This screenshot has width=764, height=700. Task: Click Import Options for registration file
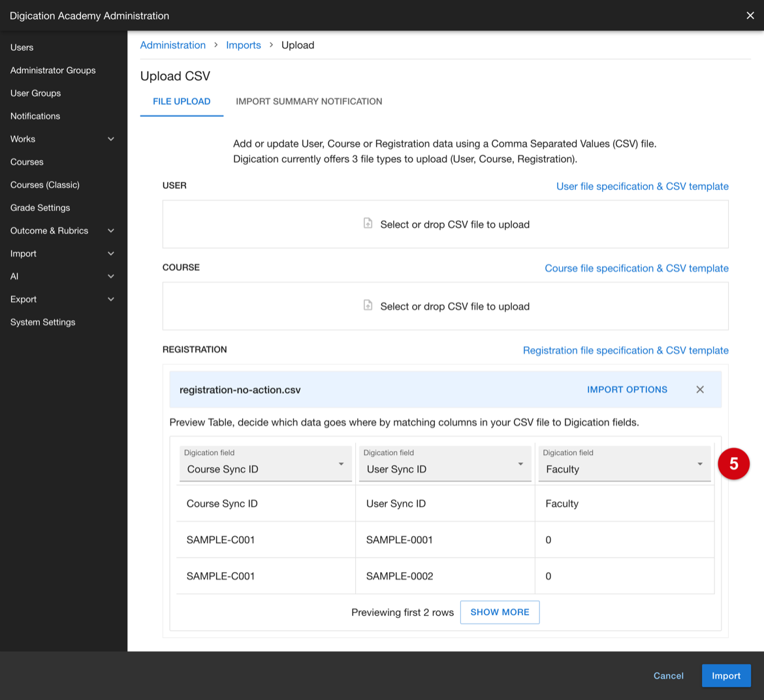coord(627,389)
